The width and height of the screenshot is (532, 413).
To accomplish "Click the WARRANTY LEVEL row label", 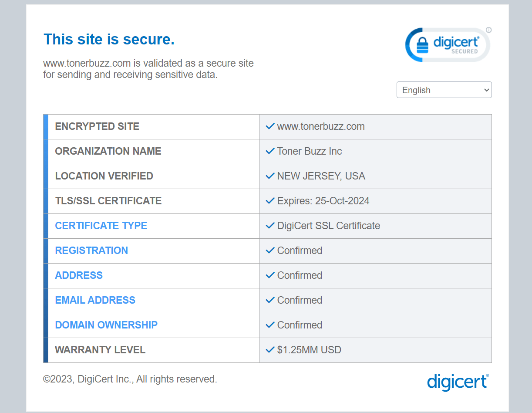I will (x=100, y=350).
